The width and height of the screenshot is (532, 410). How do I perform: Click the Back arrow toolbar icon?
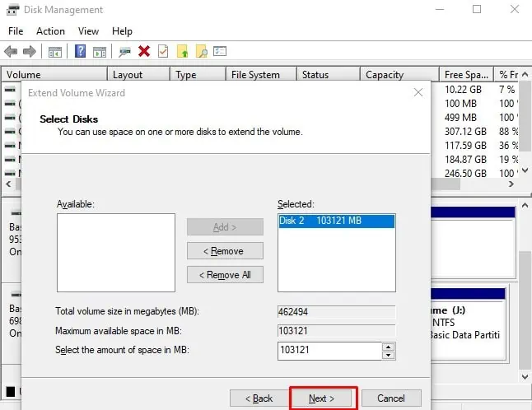tap(11, 52)
